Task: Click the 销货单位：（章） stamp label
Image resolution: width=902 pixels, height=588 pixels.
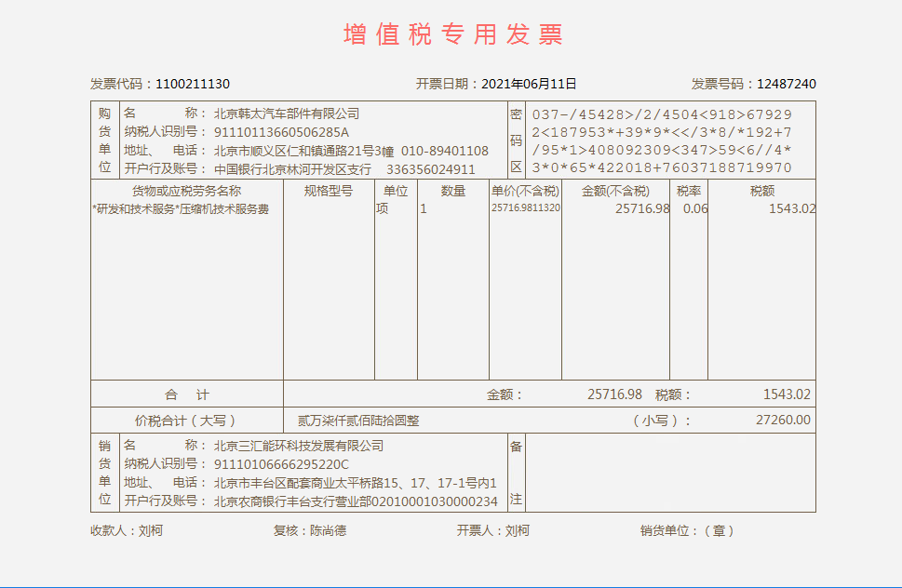Action: (x=688, y=530)
